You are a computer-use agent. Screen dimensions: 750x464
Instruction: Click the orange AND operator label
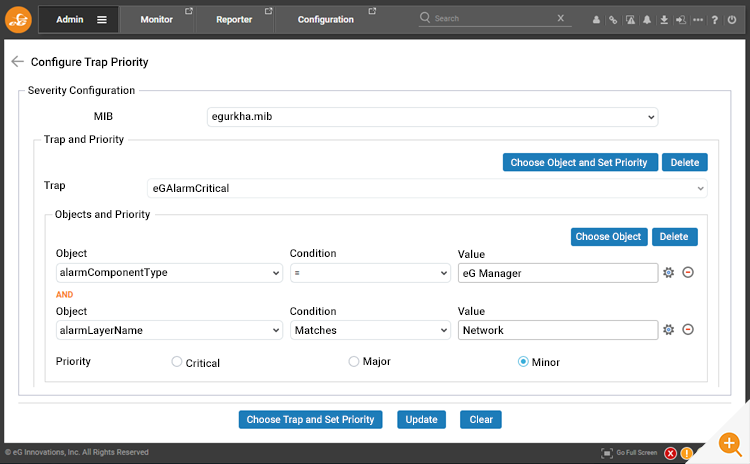[65, 295]
